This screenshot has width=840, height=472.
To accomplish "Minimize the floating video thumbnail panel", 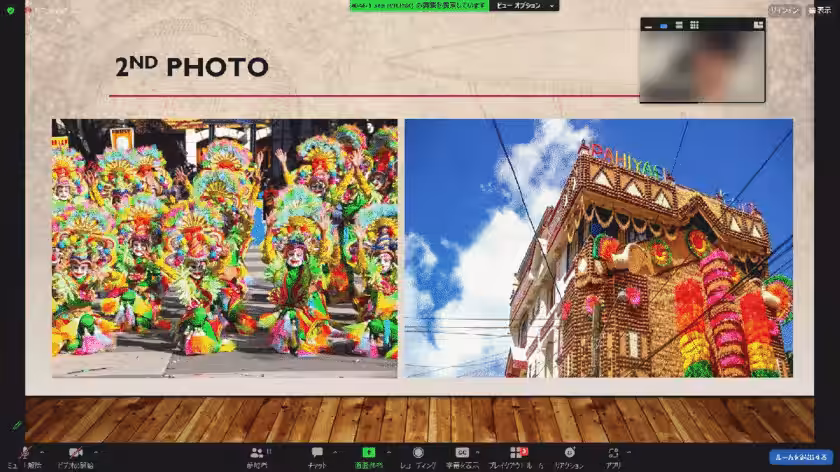I will (x=649, y=25).
